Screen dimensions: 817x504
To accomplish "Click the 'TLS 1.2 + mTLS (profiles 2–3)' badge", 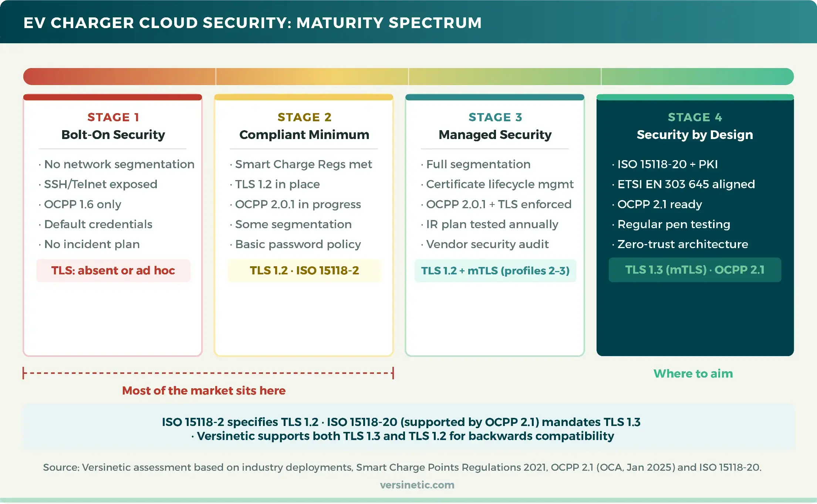I will pos(495,271).
